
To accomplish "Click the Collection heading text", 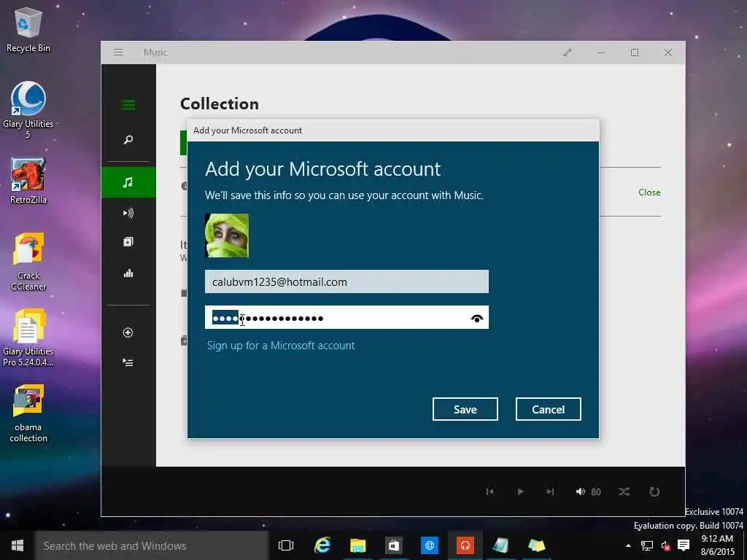I will pyautogui.click(x=220, y=104).
